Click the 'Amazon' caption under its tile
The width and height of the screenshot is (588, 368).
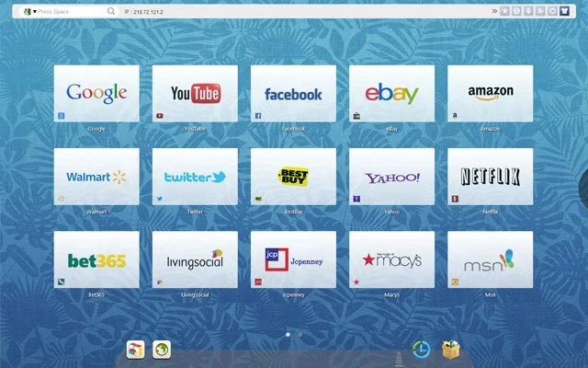[x=490, y=129]
